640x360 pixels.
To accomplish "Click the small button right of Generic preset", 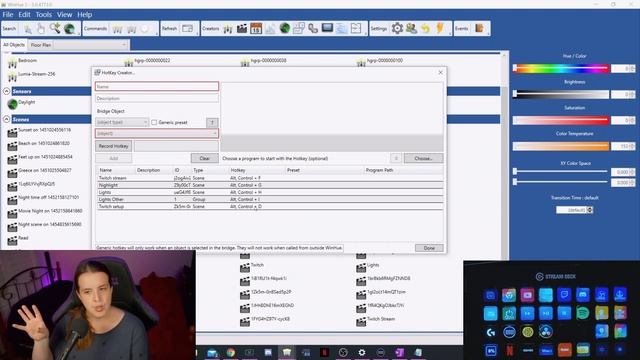I will [212, 122].
